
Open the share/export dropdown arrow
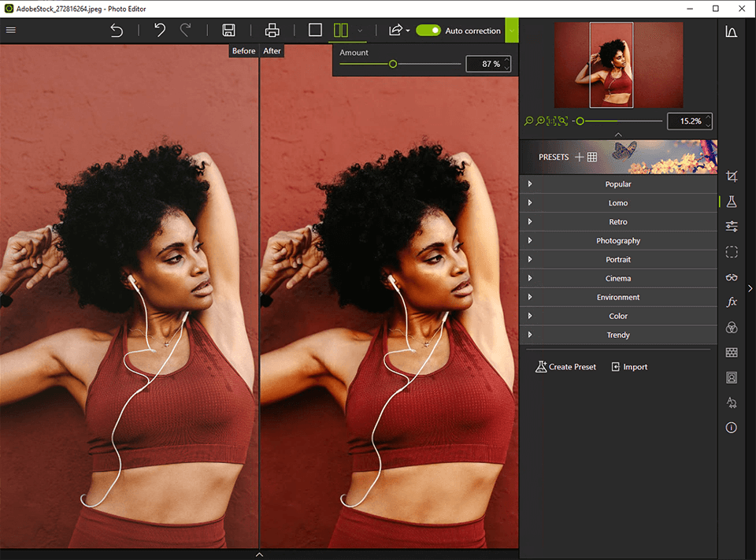pos(408,32)
